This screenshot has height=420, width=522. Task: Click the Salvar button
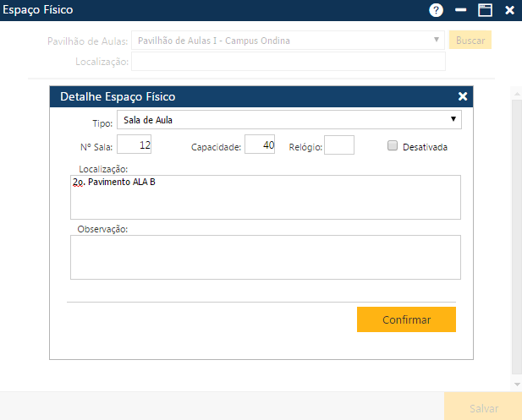click(x=483, y=406)
